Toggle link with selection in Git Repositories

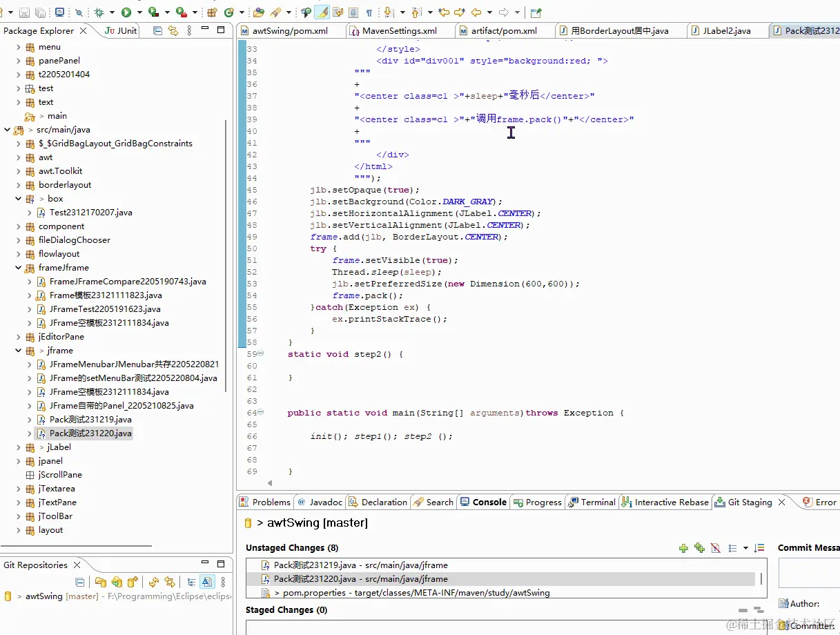207,582
